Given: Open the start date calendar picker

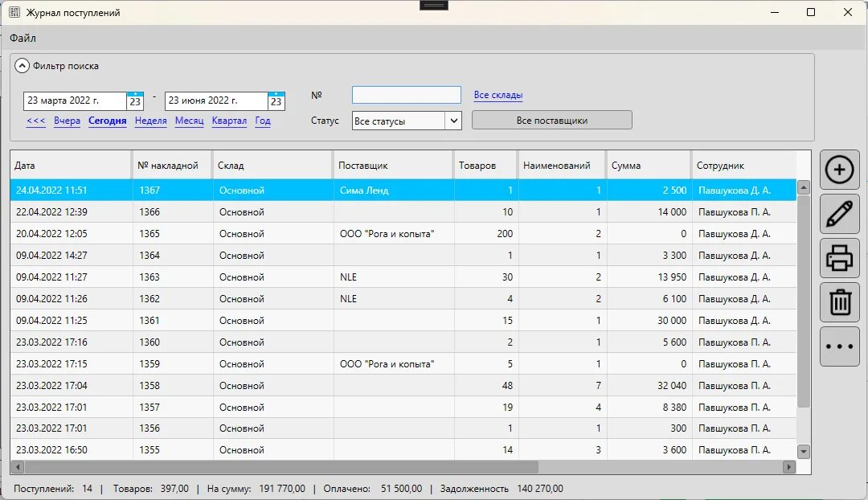Looking at the screenshot, I should coord(135,100).
